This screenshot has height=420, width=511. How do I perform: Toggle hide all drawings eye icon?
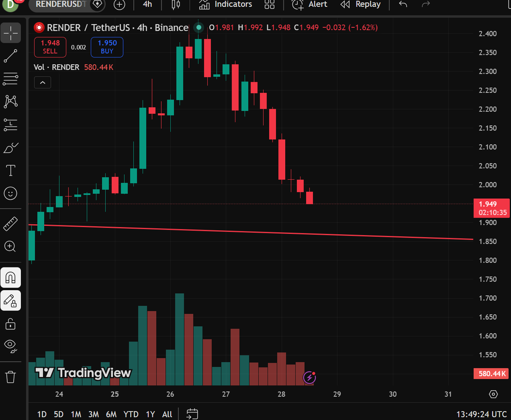11,346
